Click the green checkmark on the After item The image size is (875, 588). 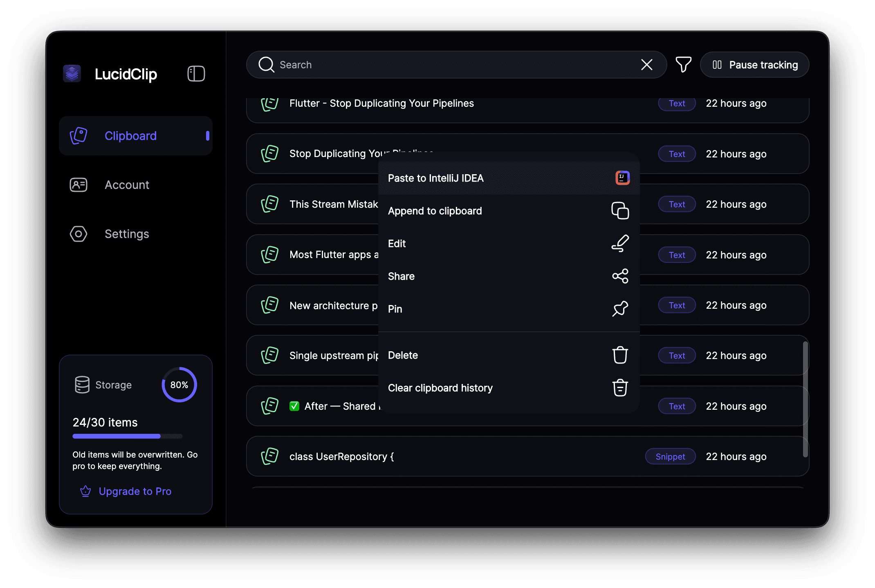[x=294, y=406]
